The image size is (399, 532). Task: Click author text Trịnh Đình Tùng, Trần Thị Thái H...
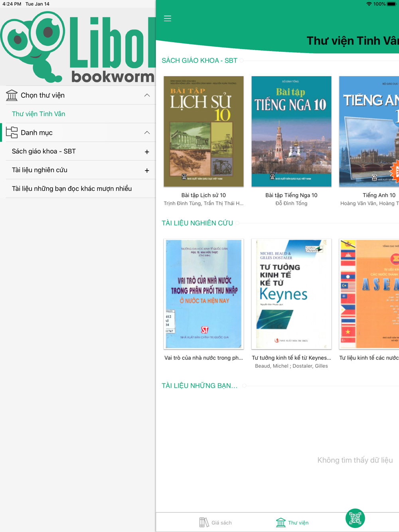(x=203, y=203)
